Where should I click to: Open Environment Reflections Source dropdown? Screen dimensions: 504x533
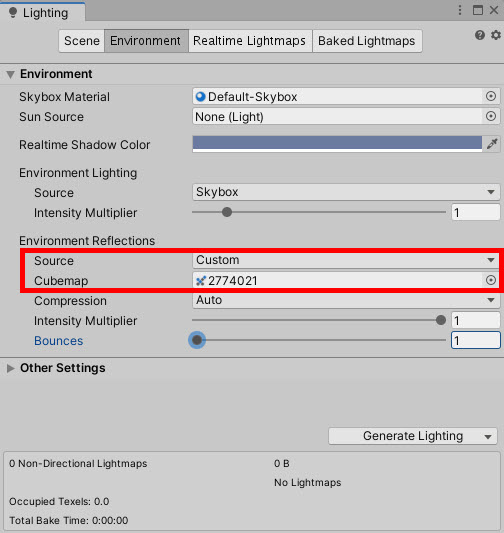coord(346,260)
